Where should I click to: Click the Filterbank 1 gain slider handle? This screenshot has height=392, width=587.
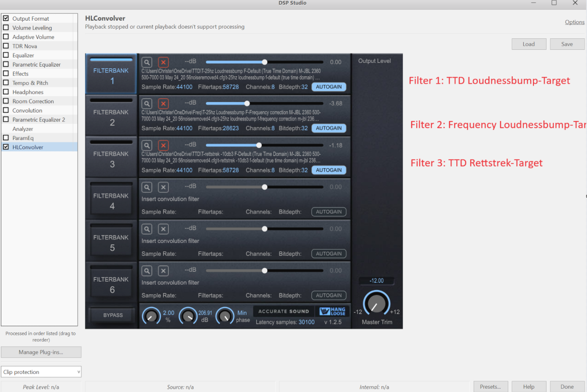click(265, 62)
